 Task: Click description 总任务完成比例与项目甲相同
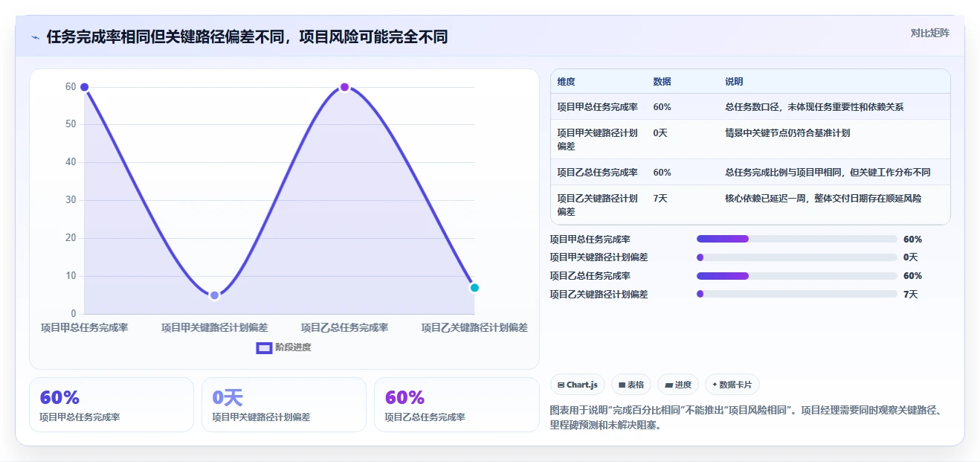tap(783, 173)
